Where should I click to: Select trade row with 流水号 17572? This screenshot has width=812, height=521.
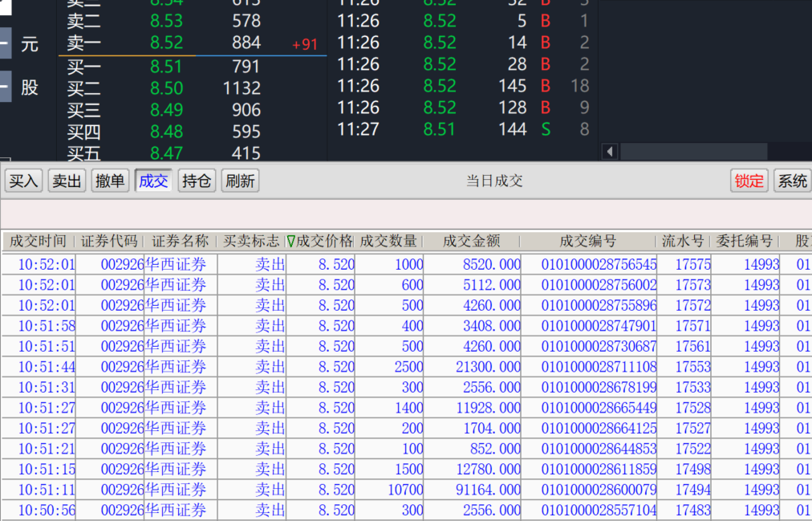pyautogui.click(x=406, y=306)
